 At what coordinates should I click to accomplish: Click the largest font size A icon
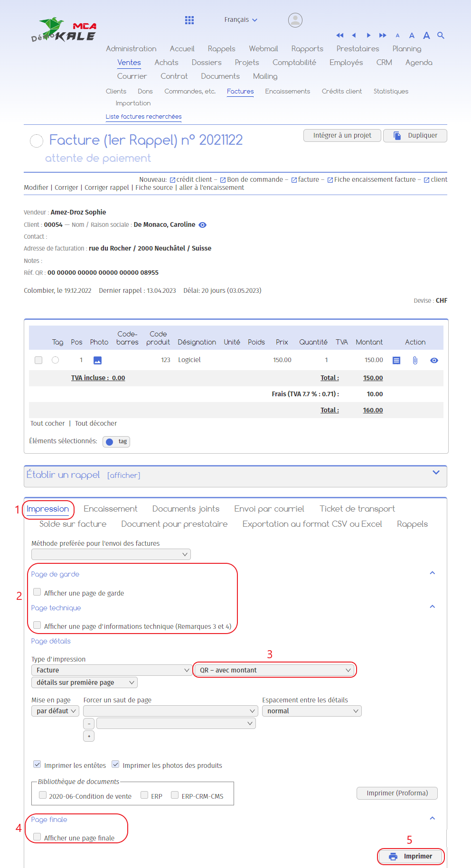pos(426,35)
